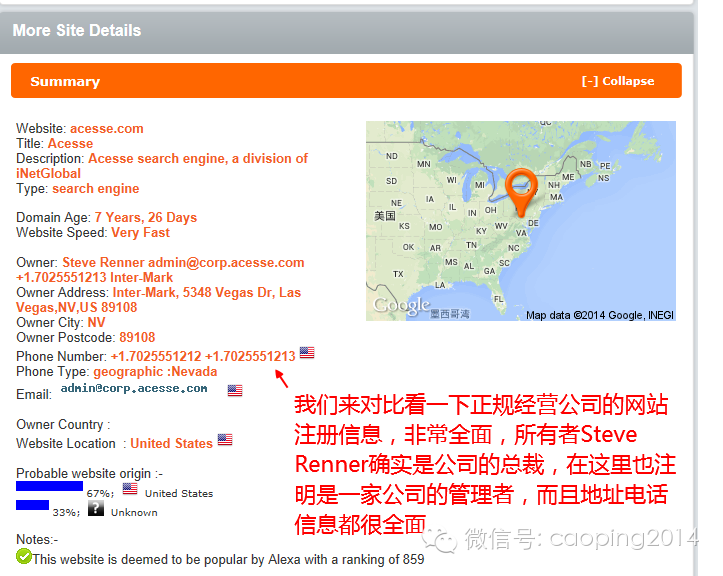Click the 33% Unknown origin bar
This screenshot has width=723, height=576.
32,505
